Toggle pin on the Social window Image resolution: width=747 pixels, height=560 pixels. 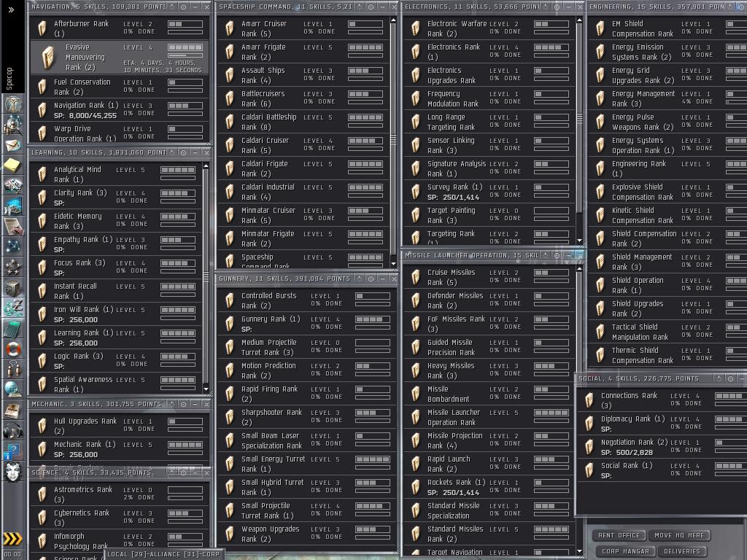(719, 378)
